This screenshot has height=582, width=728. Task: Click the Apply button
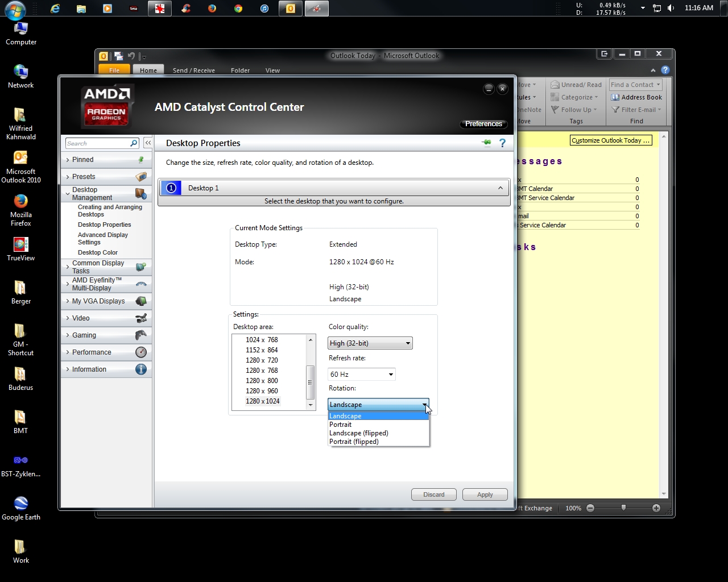(x=485, y=494)
